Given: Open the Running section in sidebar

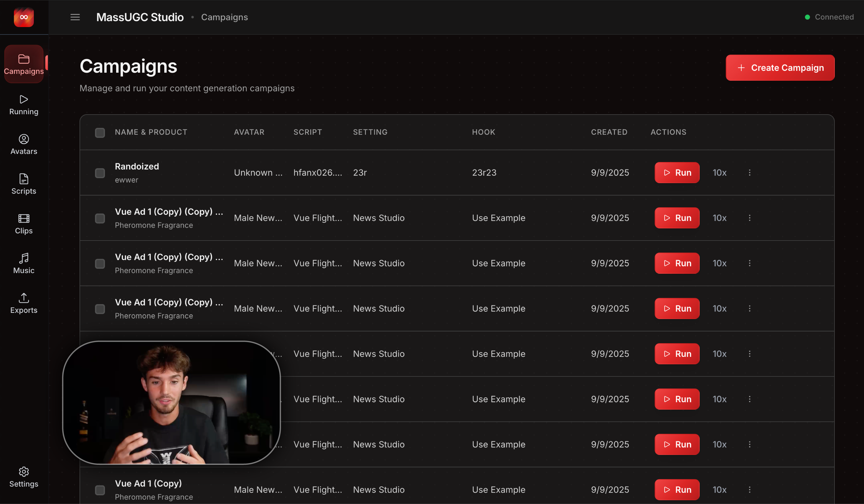Looking at the screenshot, I should point(24,105).
